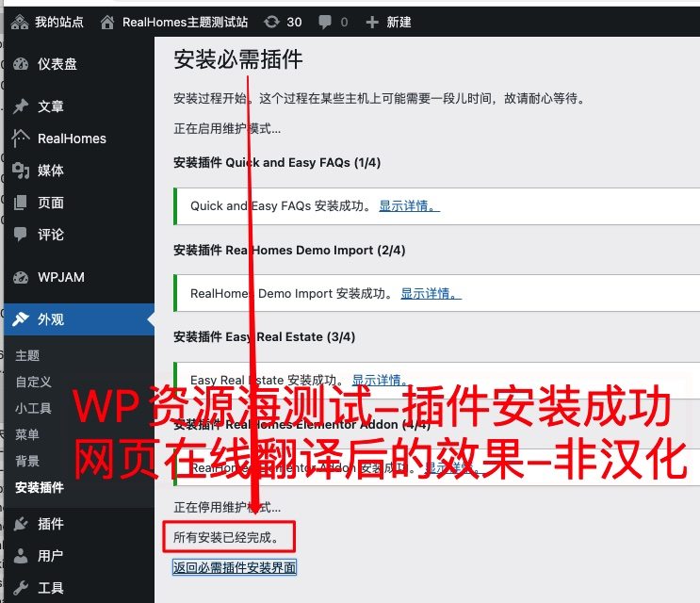This screenshot has width=700, height=603.
Task: Open the 评论 menu item
Action: [x=51, y=235]
